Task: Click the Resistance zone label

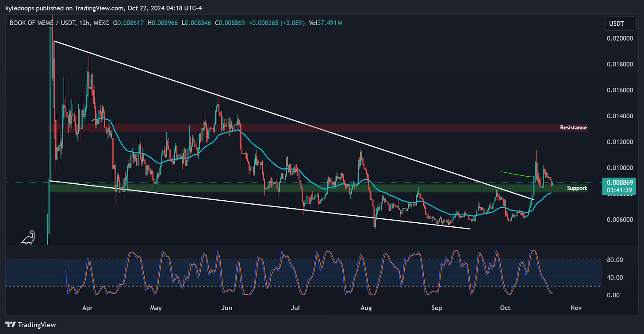Action: click(x=573, y=128)
